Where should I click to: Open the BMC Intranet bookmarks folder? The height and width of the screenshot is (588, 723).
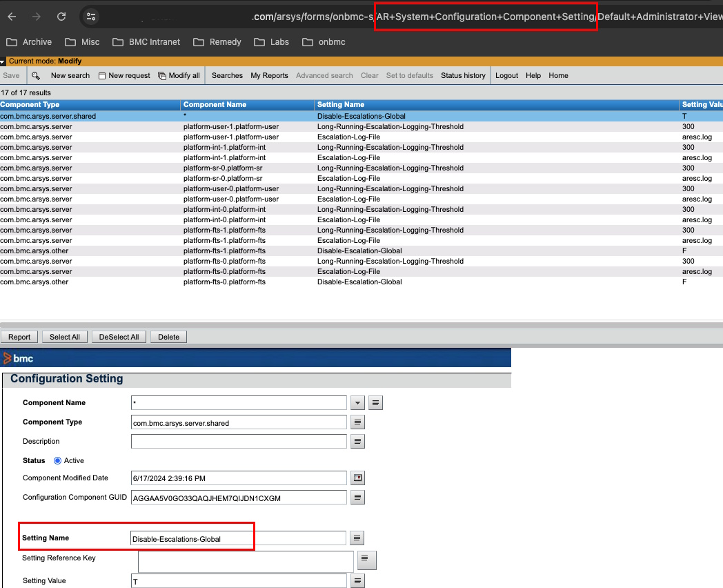coord(146,42)
